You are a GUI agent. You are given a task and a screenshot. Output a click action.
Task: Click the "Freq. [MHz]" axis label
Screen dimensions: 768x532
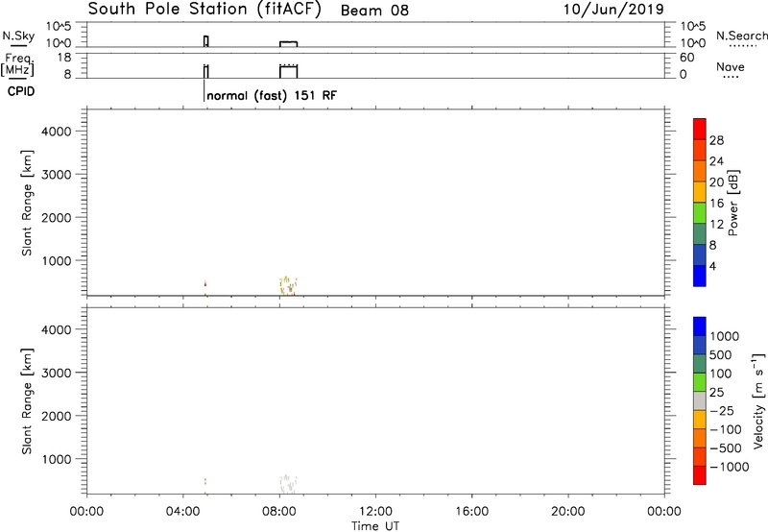pos(17,64)
